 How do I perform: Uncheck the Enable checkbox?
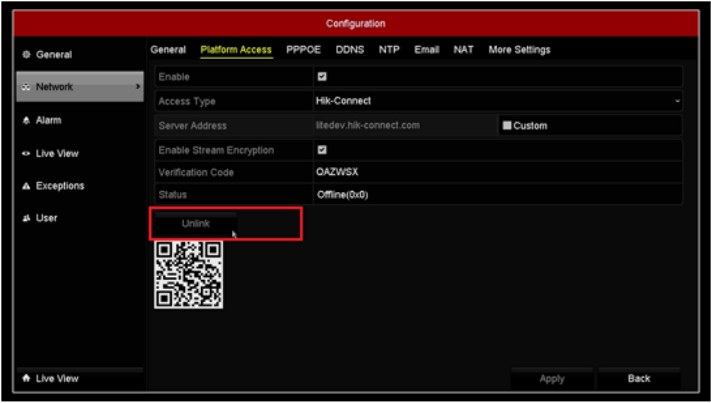322,77
